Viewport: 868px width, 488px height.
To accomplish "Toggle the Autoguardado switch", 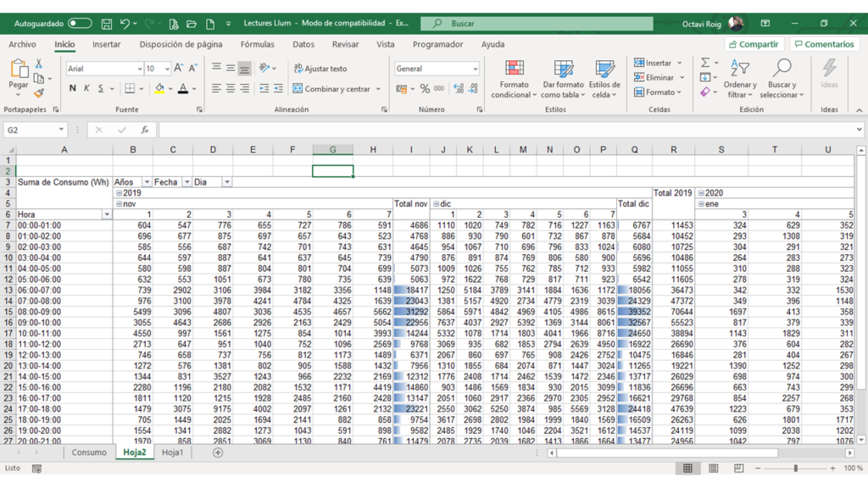I will pyautogui.click(x=80, y=23).
